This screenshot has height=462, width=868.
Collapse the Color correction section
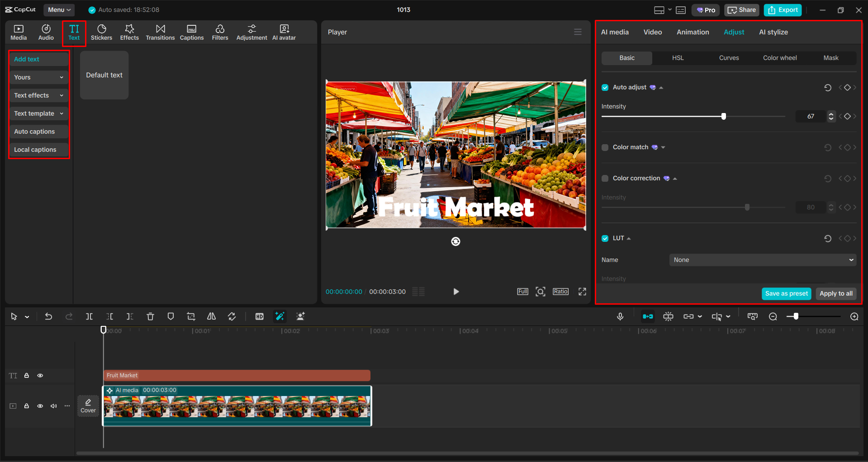(674, 178)
